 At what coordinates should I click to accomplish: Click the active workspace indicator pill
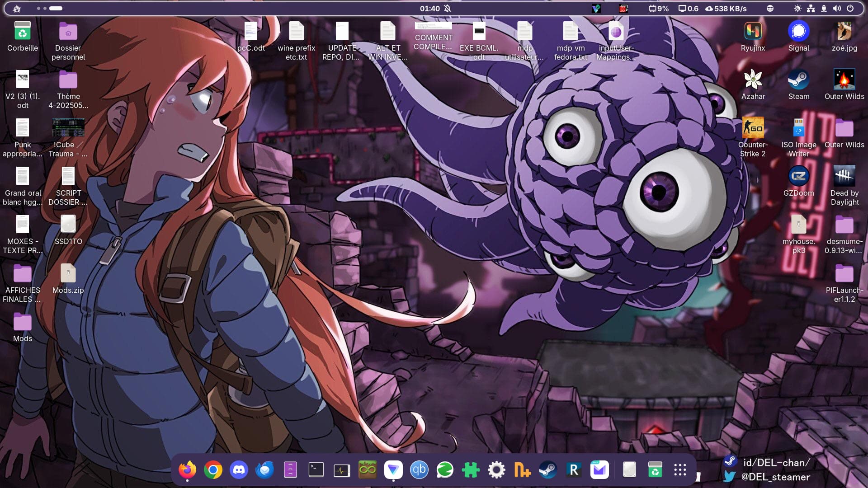(56, 9)
